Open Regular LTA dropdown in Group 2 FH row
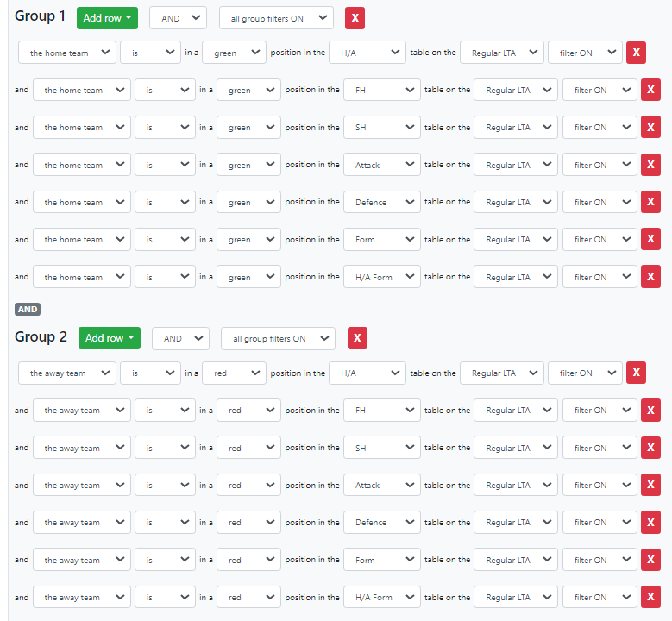The height and width of the screenshot is (621, 672). tap(516, 411)
